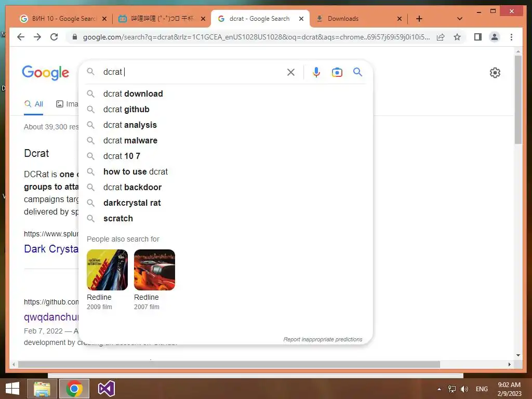The width and height of the screenshot is (532, 399).
Task: Open File Explorer from taskbar
Action: tap(42, 389)
